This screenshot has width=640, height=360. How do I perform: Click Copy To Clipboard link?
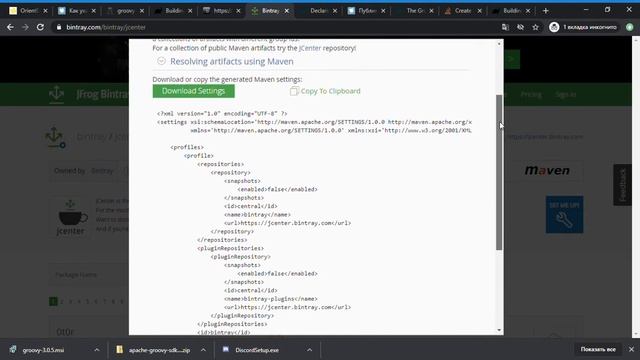pos(330,91)
